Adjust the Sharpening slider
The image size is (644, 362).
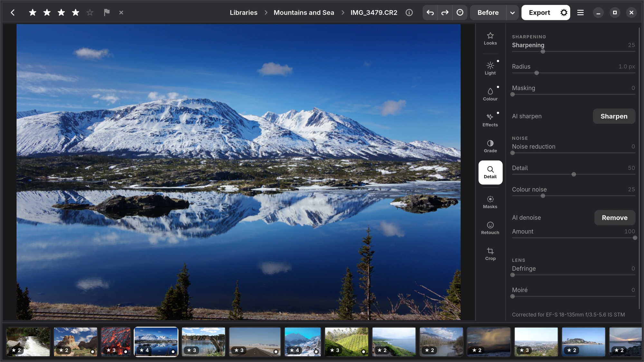(x=573, y=51)
